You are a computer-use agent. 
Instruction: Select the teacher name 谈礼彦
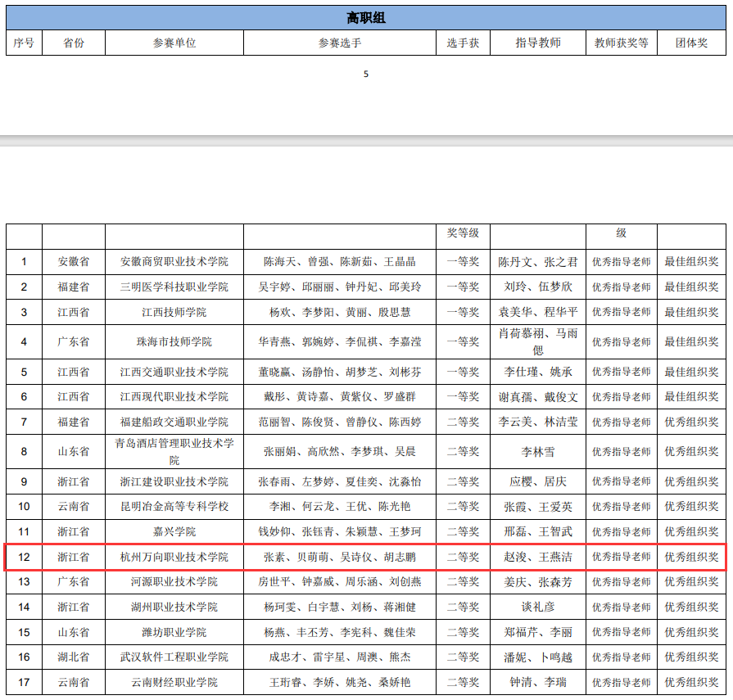point(538,607)
